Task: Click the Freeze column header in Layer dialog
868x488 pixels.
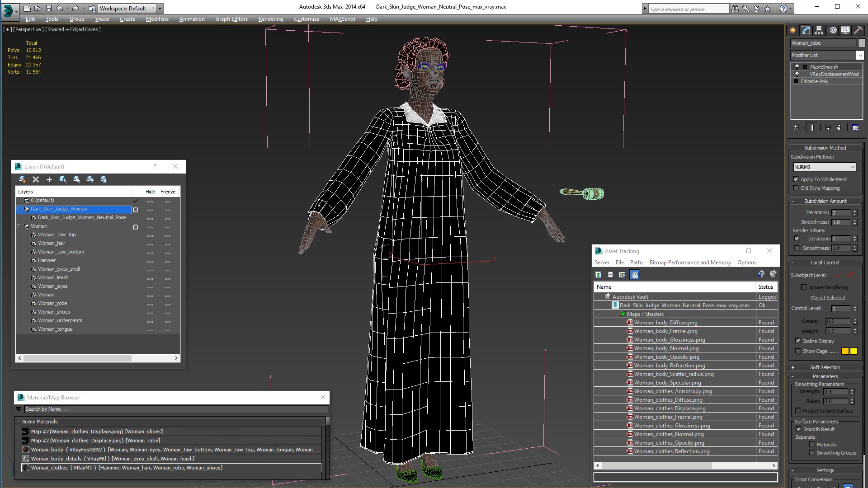Action: tap(168, 192)
